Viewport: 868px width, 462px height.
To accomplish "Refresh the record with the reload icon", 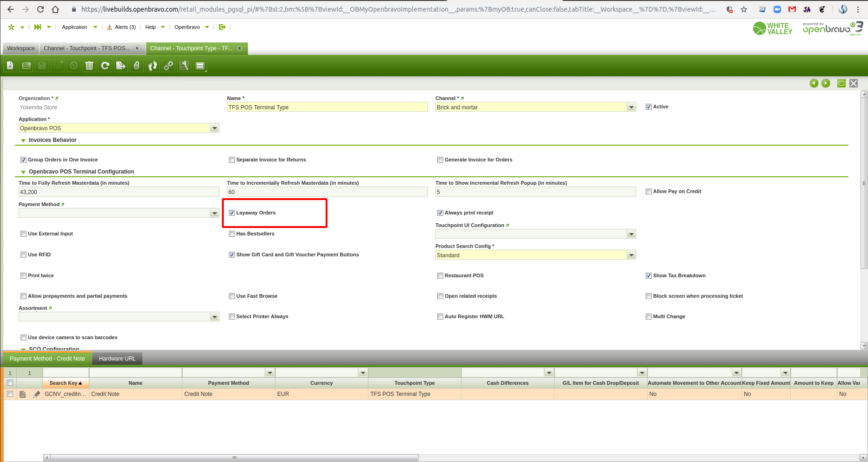I will click(x=105, y=66).
